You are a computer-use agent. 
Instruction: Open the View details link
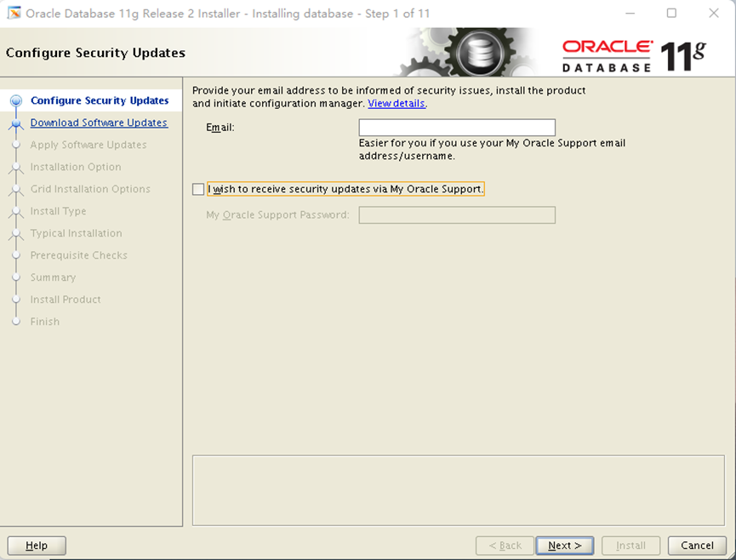click(x=397, y=103)
